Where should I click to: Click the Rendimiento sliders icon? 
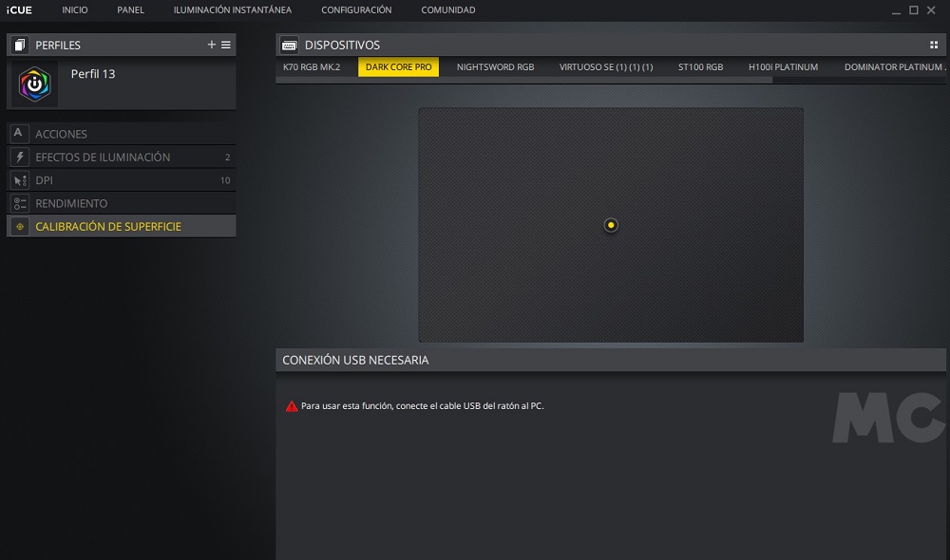click(x=19, y=203)
